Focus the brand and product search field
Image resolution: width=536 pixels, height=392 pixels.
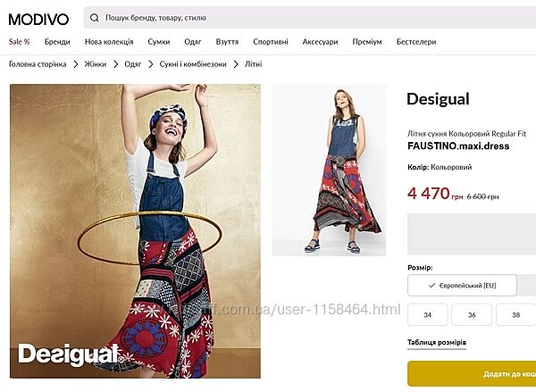pos(310,18)
